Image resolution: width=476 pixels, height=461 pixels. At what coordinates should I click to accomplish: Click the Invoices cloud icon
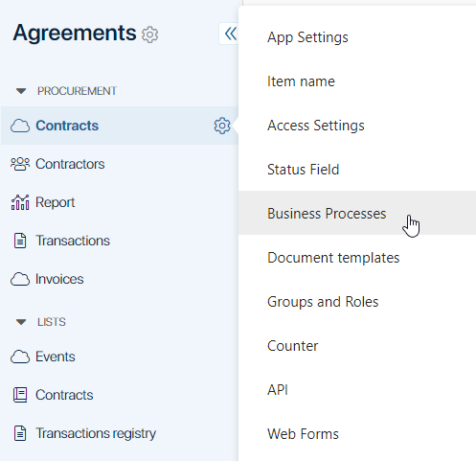coord(20,279)
